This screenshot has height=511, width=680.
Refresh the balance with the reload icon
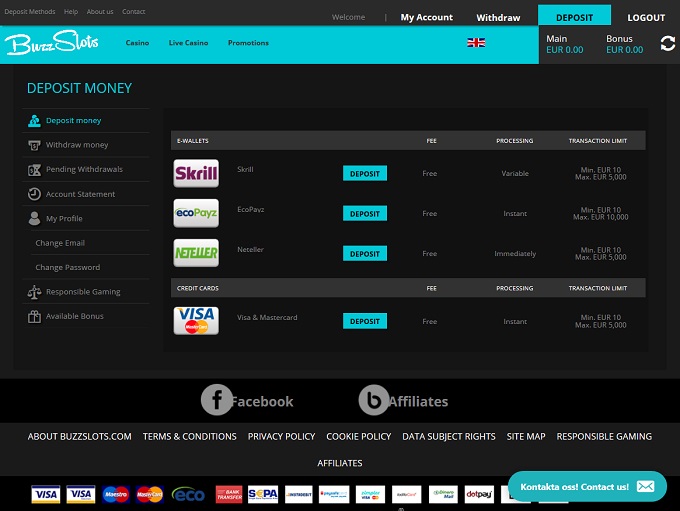point(667,44)
